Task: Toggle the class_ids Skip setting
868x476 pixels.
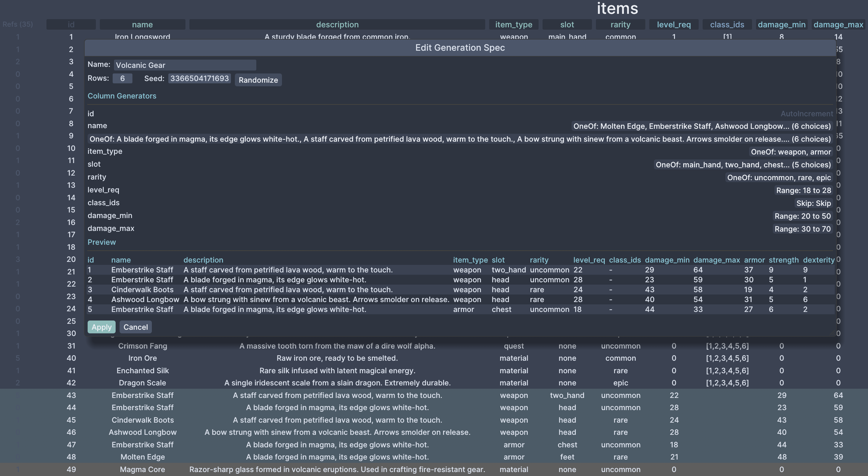Action: point(813,203)
